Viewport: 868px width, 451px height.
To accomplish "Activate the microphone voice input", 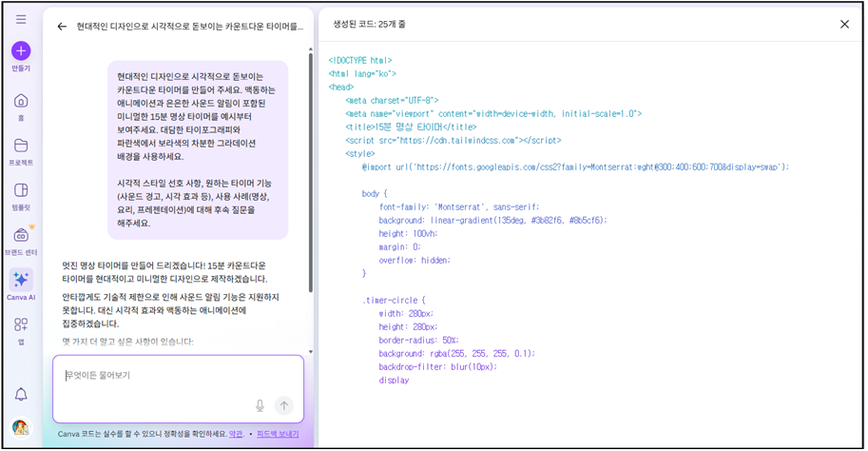I will coord(260,405).
